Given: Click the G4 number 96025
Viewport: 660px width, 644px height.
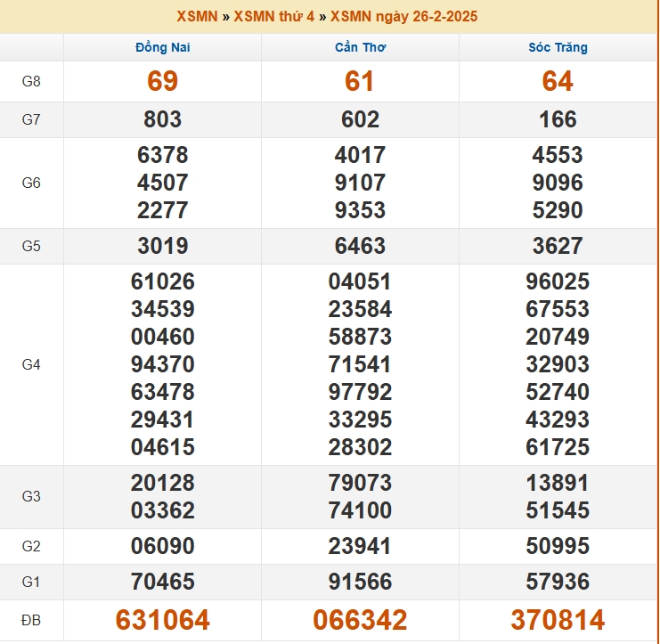Looking at the screenshot, I should click(x=558, y=281).
